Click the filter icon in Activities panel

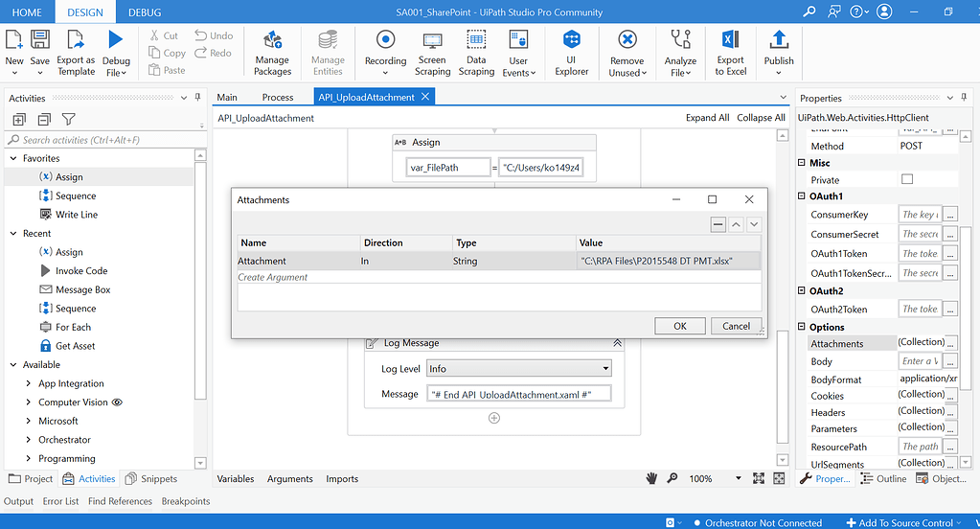pos(68,120)
